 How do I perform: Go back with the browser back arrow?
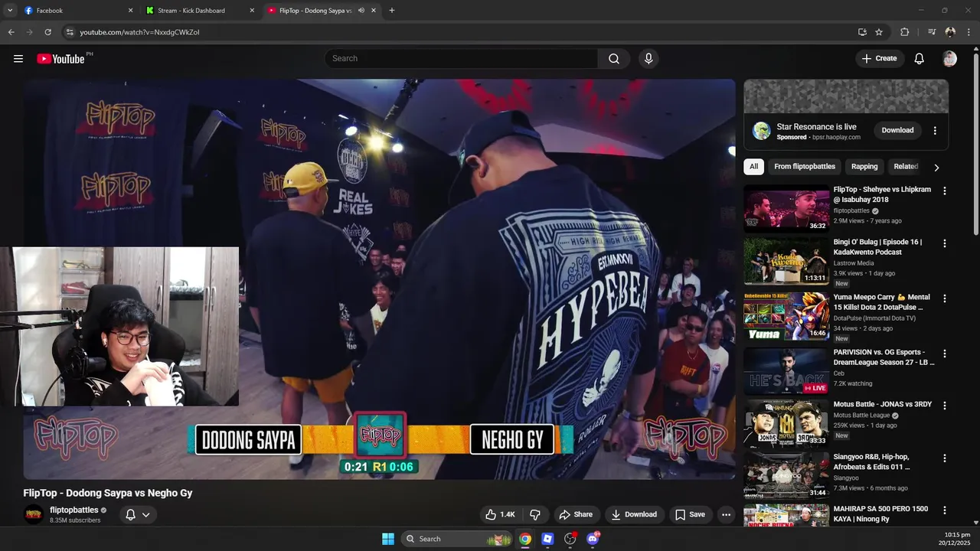click(x=11, y=32)
